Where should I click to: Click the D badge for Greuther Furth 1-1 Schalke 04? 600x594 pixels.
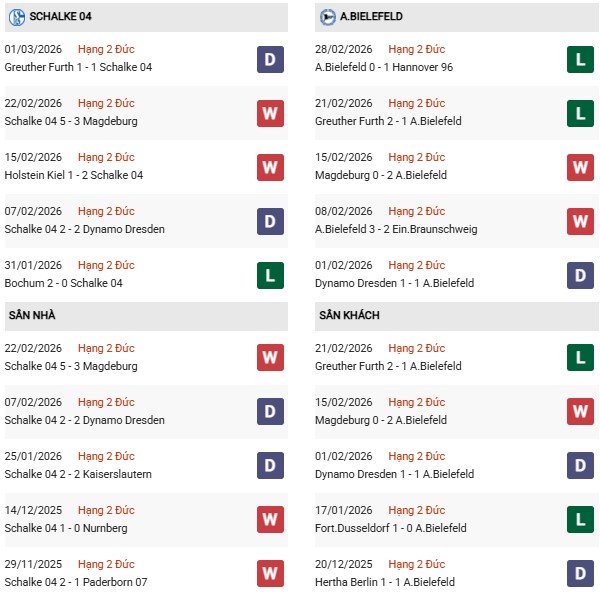point(270,59)
